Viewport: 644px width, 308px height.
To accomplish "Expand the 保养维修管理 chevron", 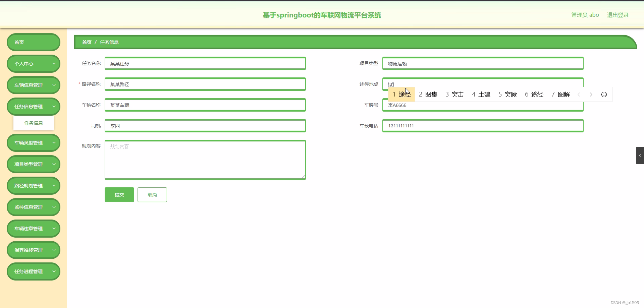I will coord(54,250).
